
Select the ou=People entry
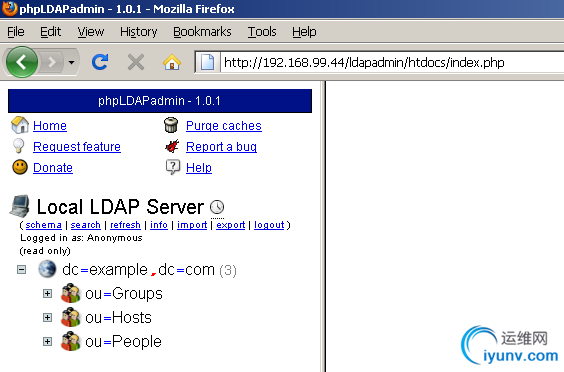[x=123, y=341]
